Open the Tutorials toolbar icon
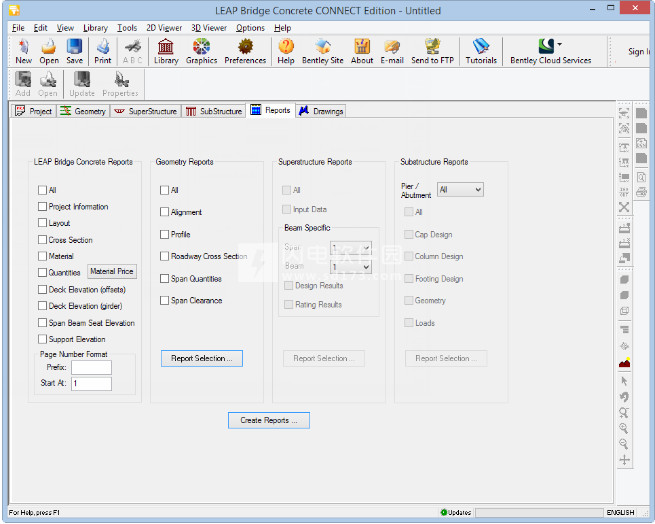This screenshot has width=655, height=524. pyautogui.click(x=481, y=51)
